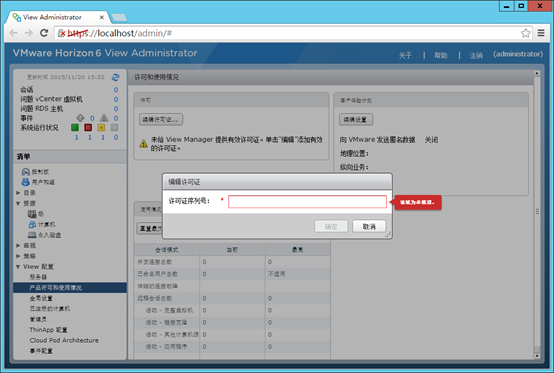Expand the 监视 monitoring tree node

[18, 245]
